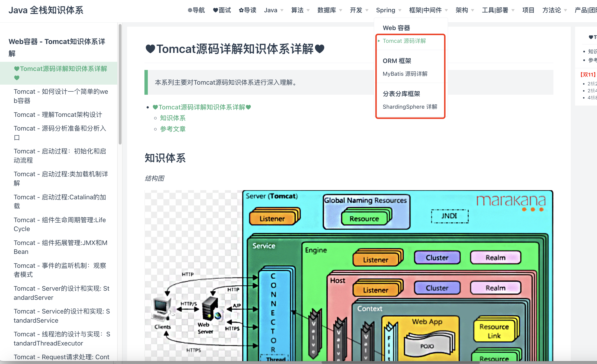Expand the 数据库 dropdown
This screenshot has width=597, height=364.
click(x=330, y=10)
